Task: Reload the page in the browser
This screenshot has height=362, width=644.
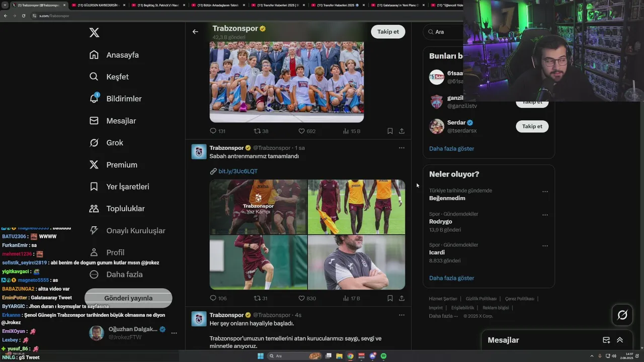Action: (x=24, y=16)
